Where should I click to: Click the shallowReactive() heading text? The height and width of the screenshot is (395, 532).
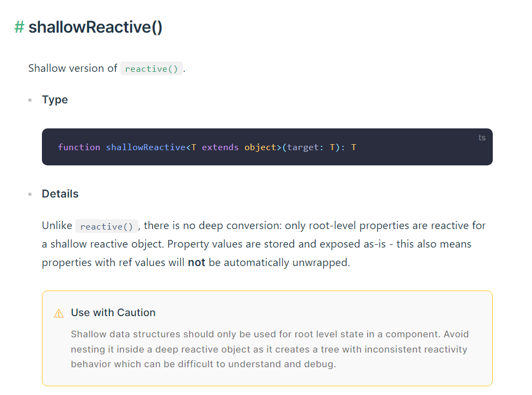click(95, 27)
